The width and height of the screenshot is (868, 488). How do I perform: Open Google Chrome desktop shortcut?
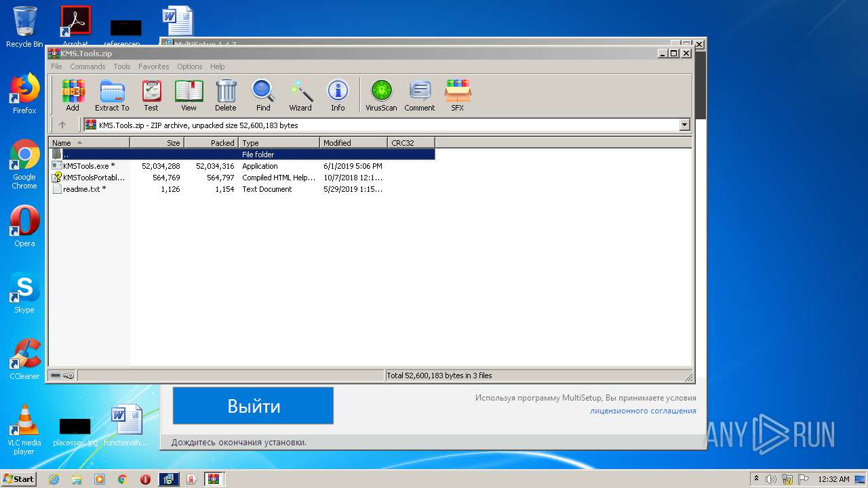point(24,164)
